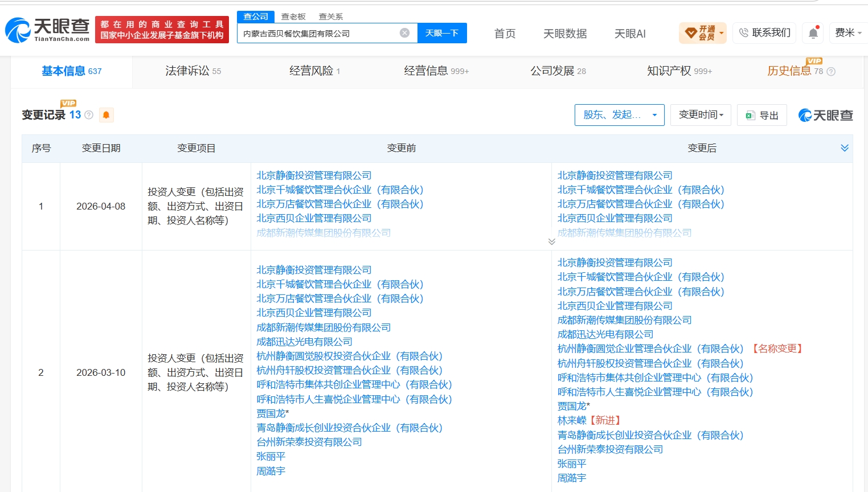Open the 知识产权 tab
The image size is (868, 492).
click(679, 71)
